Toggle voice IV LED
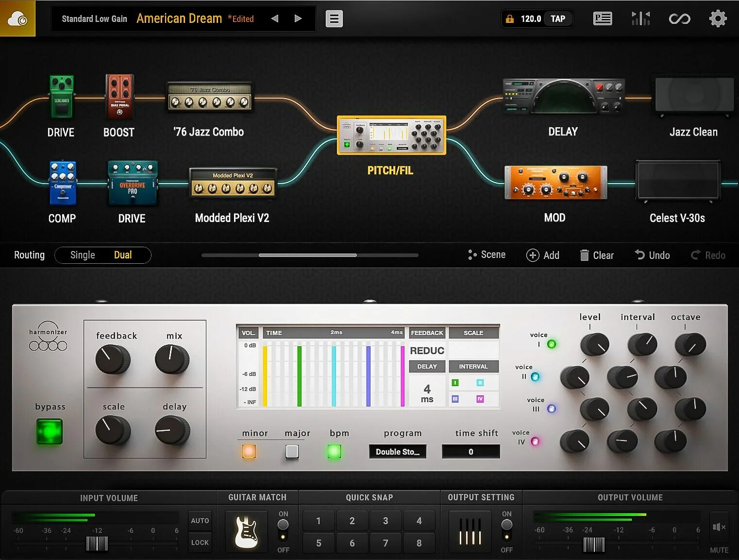 tap(535, 441)
